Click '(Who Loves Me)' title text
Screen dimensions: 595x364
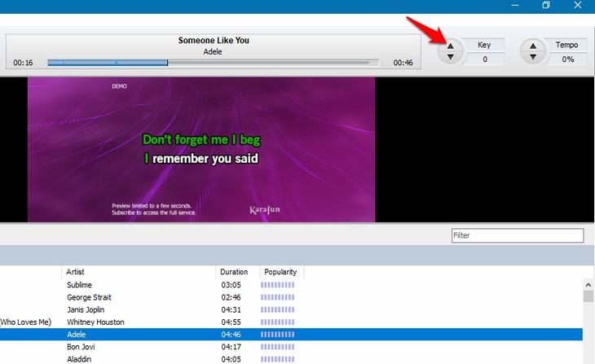(25, 322)
